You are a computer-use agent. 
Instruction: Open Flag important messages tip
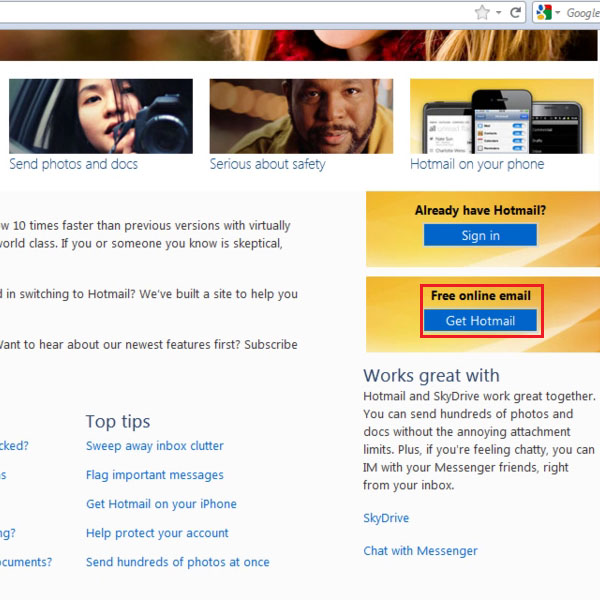(x=155, y=475)
